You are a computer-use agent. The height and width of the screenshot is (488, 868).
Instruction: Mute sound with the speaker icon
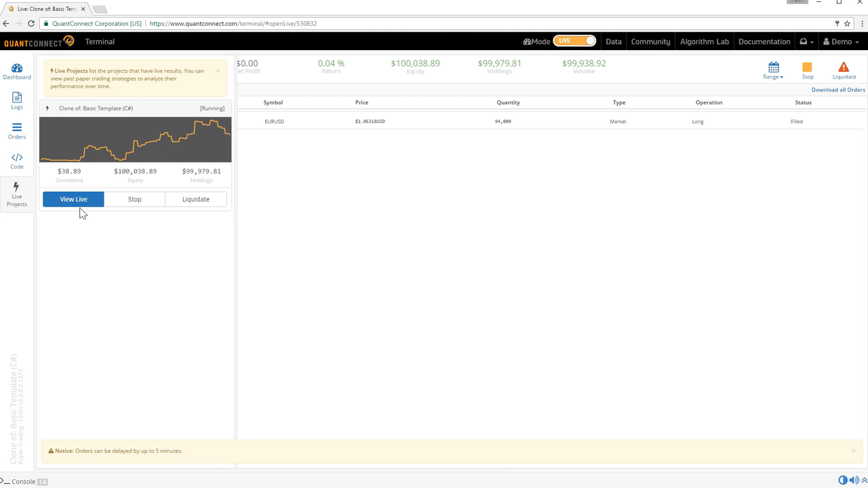click(x=854, y=481)
